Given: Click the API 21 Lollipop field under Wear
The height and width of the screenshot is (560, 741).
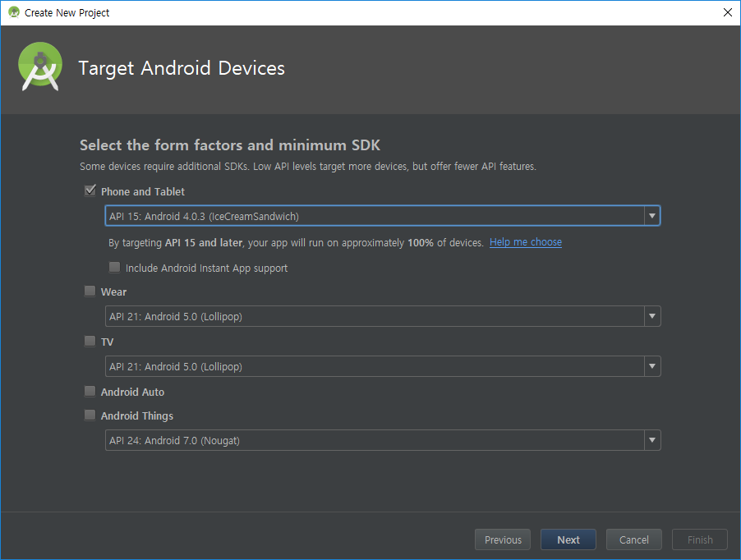Looking at the screenshot, I should pos(374,316).
